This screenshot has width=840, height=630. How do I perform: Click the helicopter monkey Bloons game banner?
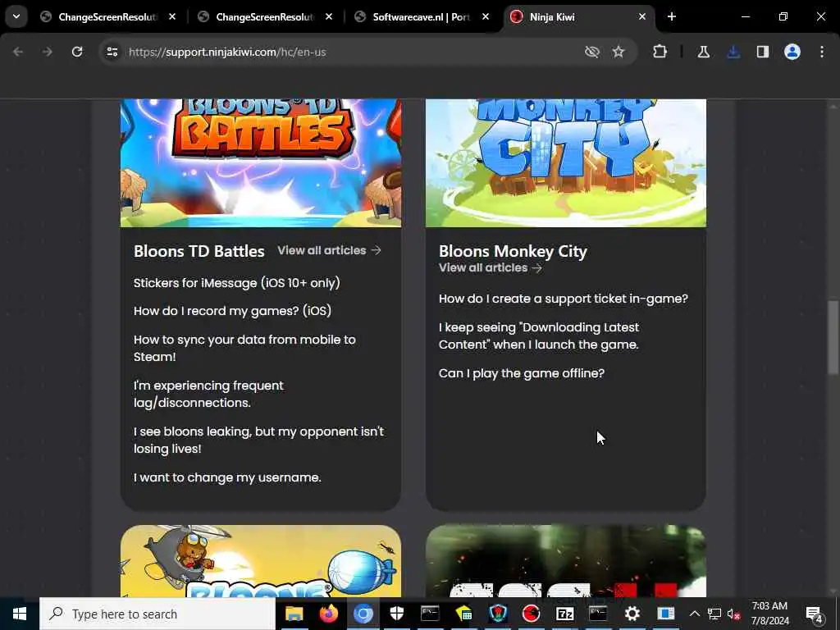261,561
